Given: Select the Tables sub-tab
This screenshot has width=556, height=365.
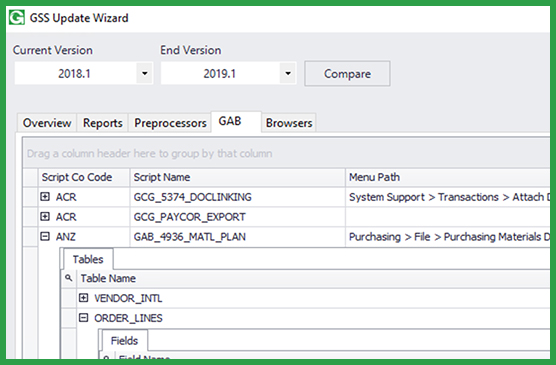Looking at the screenshot, I should tap(88, 259).
